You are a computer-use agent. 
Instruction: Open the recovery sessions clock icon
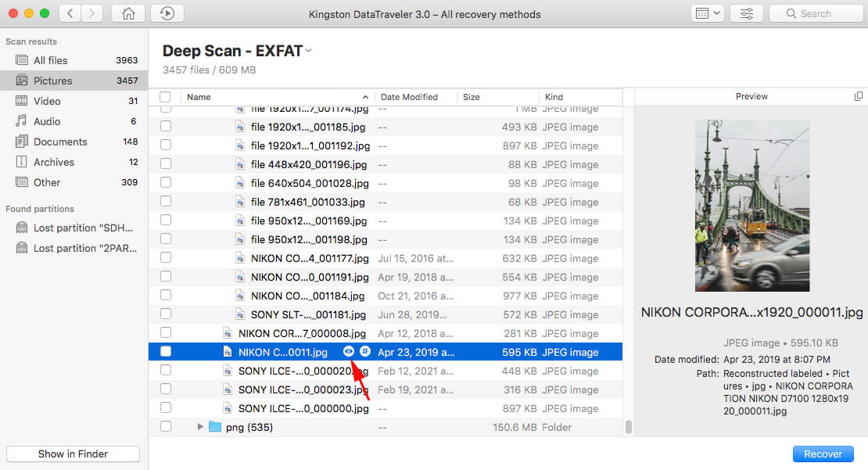click(x=167, y=13)
